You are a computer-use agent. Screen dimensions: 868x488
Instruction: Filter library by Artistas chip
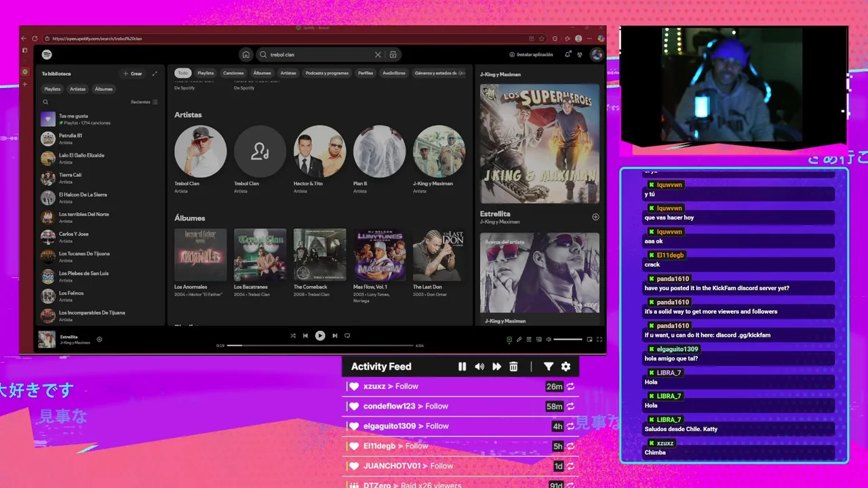tap(78, 89)
